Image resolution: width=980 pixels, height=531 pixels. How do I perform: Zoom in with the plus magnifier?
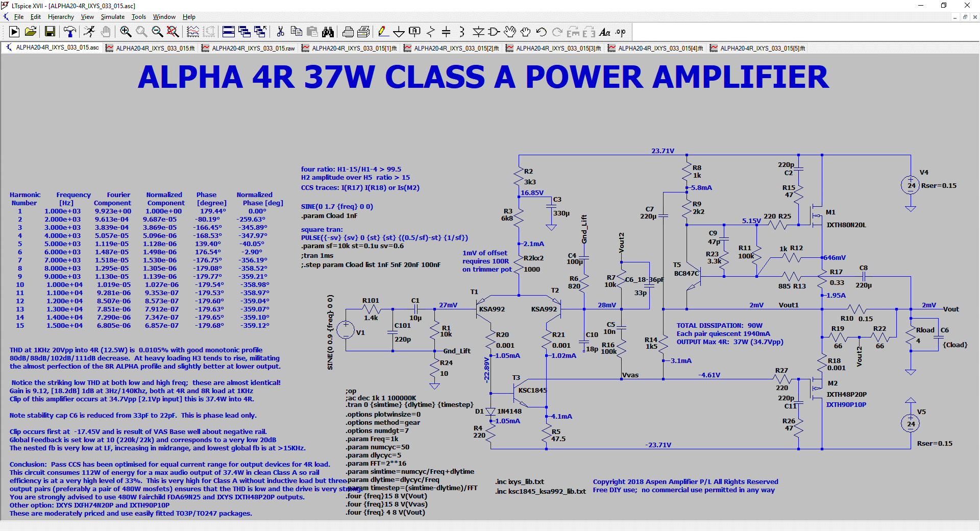[x=126, y=32]
